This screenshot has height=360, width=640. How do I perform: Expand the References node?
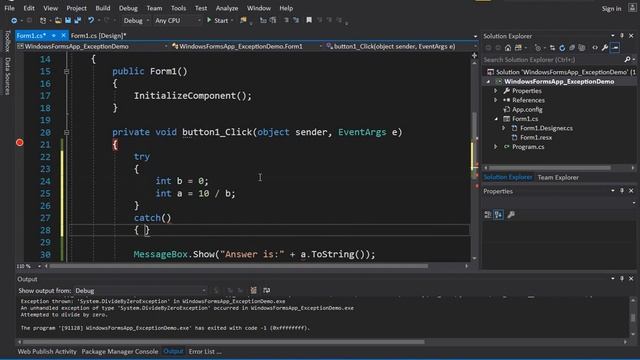(496, 100)
